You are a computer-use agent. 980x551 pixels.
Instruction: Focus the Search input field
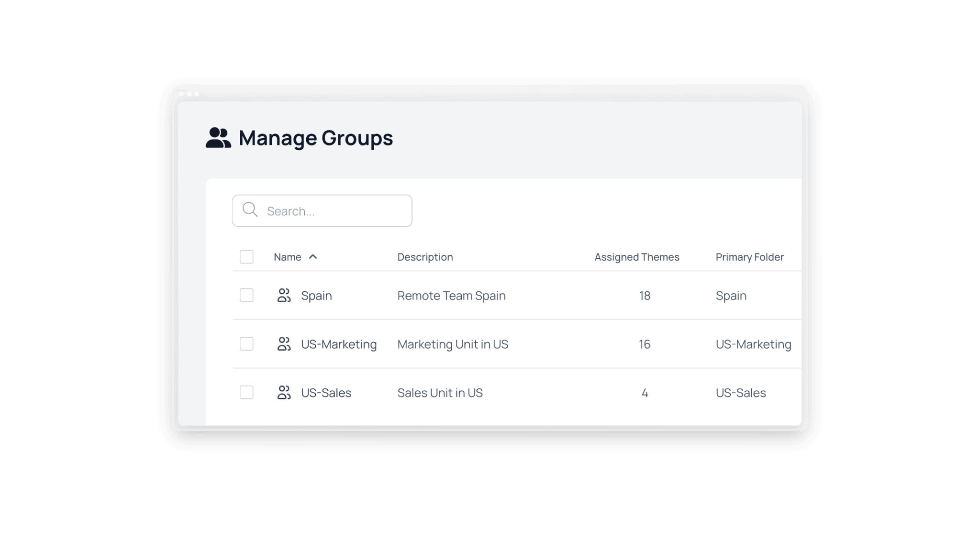pyautogui.click(x=322, y=210)
